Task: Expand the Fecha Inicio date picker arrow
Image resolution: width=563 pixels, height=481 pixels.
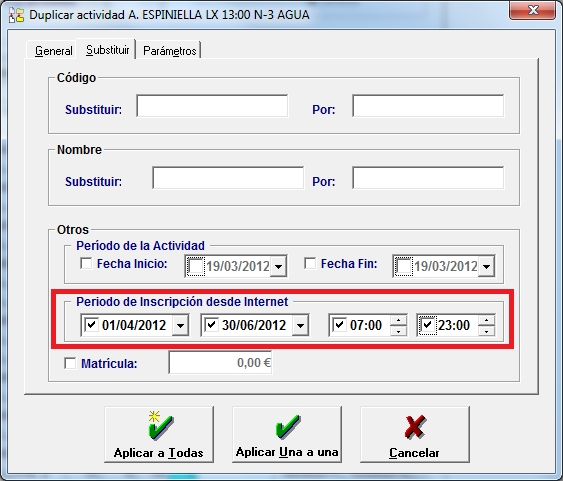Action: [278, 266]
